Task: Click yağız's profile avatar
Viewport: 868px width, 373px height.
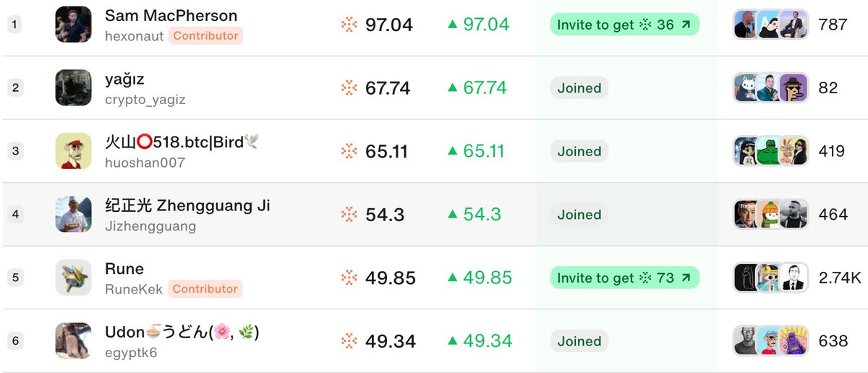Action: click(73, 87)
